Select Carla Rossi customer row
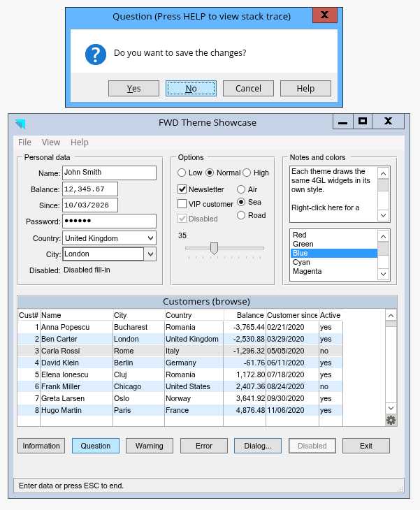420x510 pixels. 180,351
